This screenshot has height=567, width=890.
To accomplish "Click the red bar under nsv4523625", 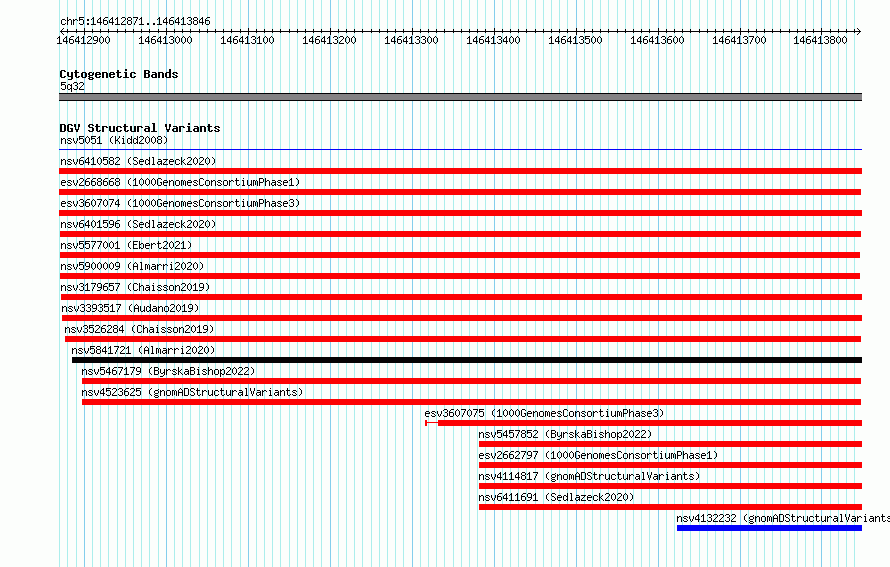I will point(471,402).
